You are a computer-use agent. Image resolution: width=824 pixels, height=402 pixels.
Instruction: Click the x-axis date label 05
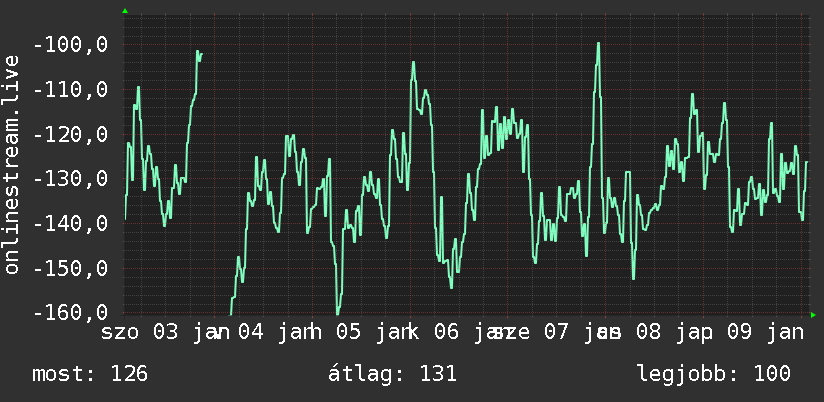[x=349, y=333]
